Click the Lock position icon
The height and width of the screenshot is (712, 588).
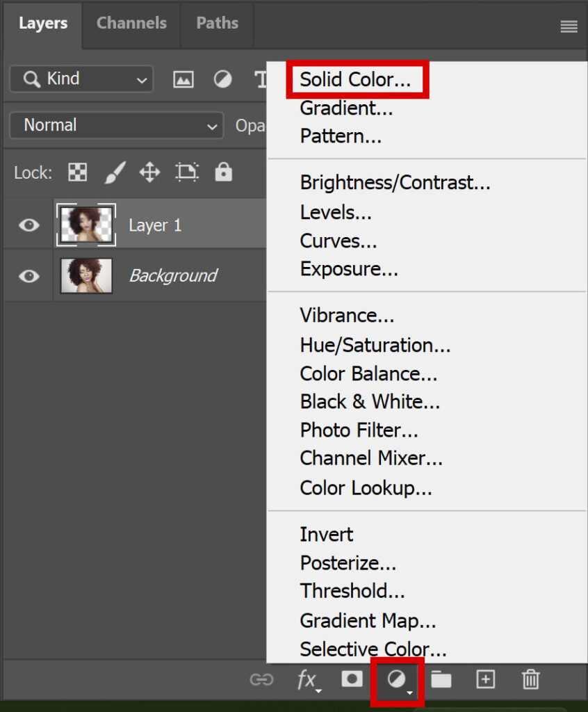pyautogui.click(x=149, y=172)
